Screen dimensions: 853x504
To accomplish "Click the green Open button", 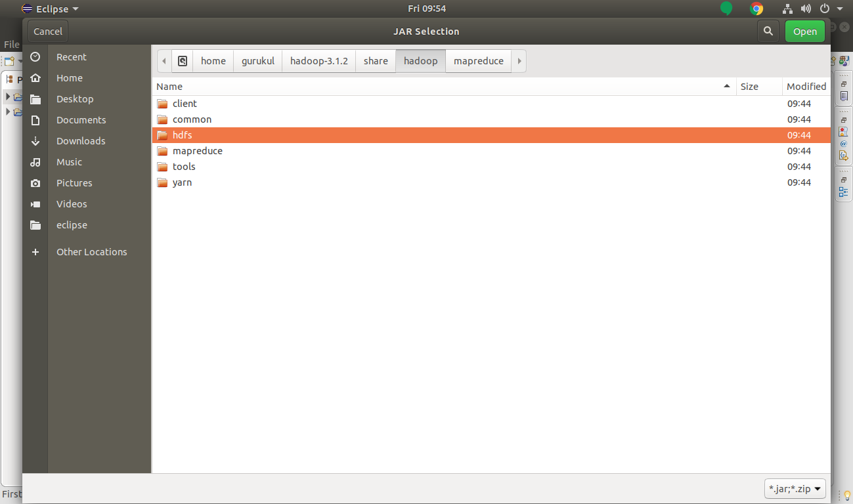I will pos(805,31).
